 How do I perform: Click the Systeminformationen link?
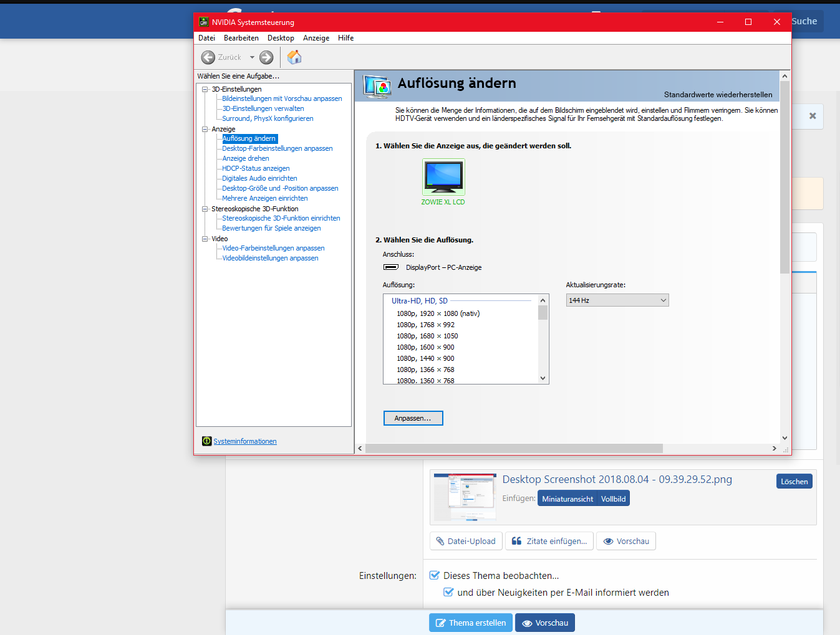tap(245, 441)
